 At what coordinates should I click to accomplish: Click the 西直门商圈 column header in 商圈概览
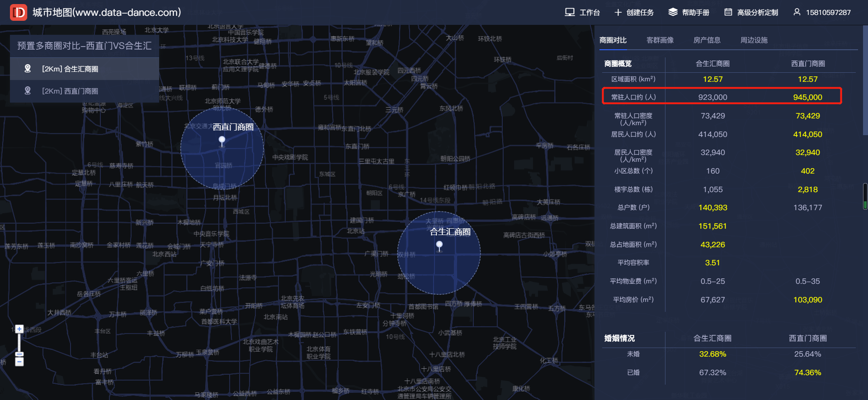click(808, 64)
